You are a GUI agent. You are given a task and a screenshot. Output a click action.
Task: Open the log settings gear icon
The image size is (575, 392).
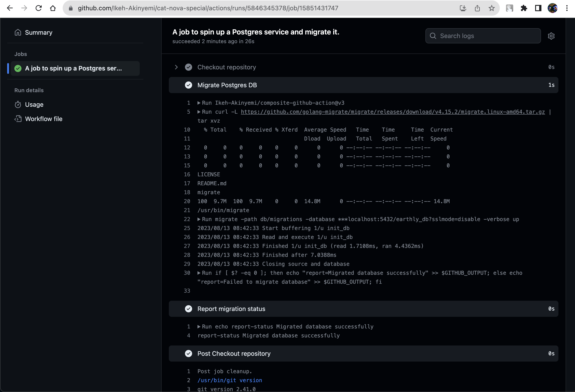[551, 36]
